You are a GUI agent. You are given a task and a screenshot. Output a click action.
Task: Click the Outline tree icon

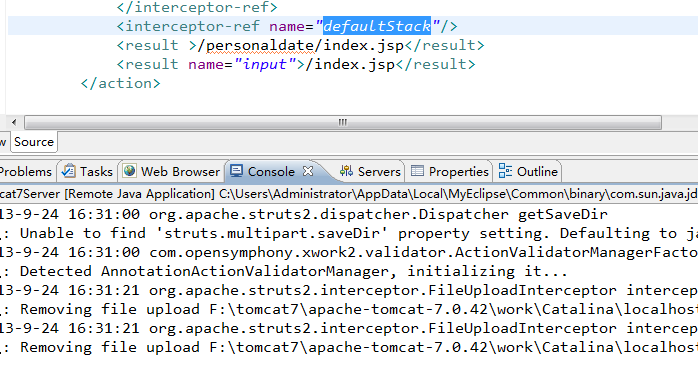[505, 171]
